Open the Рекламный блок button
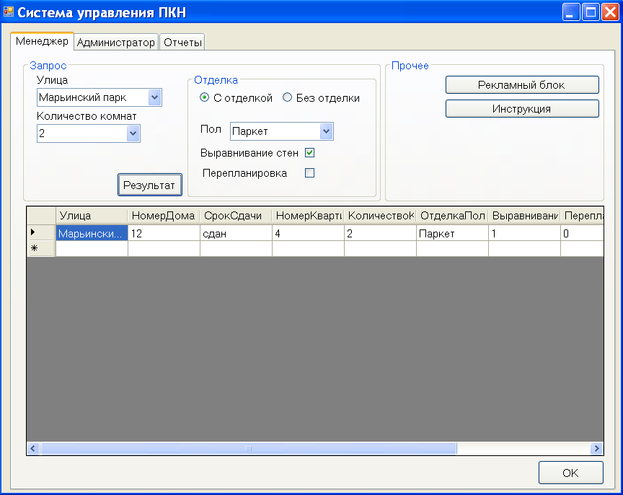 click(x=522, y=85)
